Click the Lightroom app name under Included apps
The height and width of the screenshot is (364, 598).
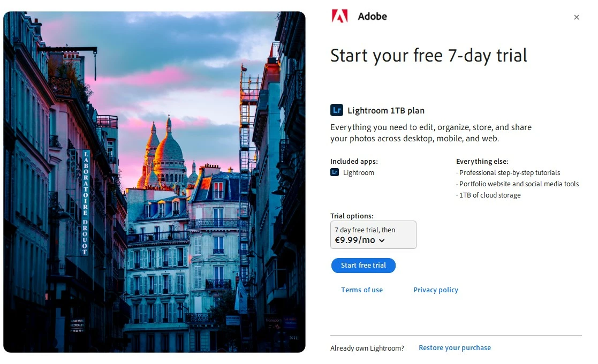359,173
